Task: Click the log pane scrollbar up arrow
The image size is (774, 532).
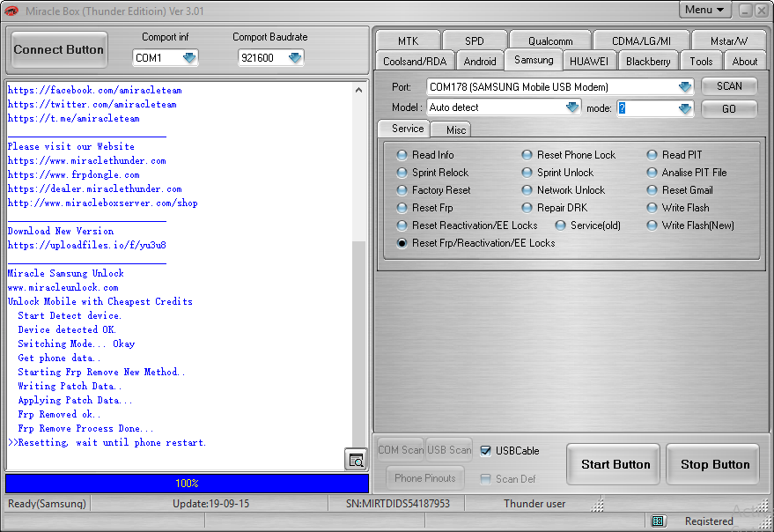Action: point(359,90)
